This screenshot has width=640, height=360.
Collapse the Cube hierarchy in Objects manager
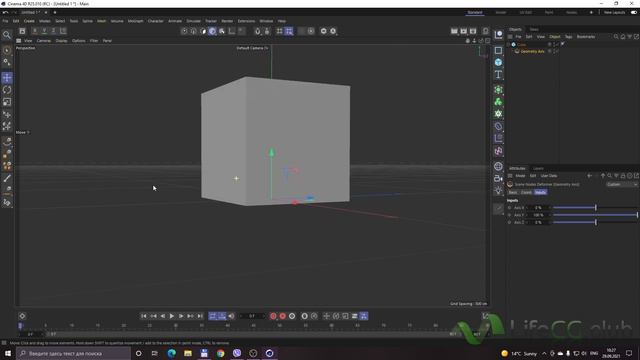click(x=509, y=44)
